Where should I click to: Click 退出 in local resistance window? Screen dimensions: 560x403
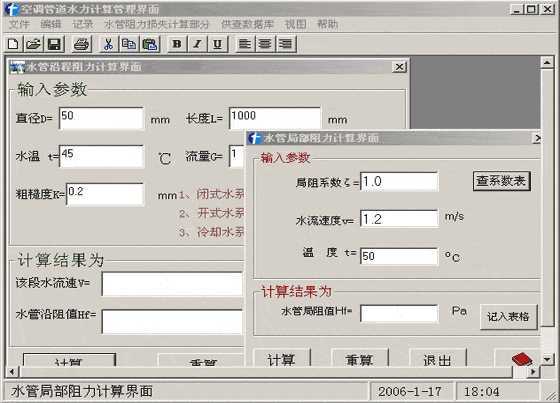(438, 358)
